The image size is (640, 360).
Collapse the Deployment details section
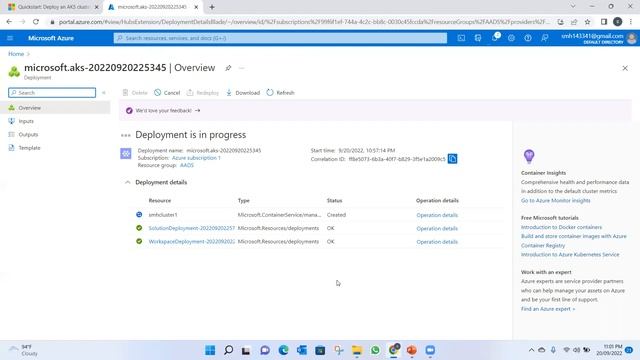127,182
